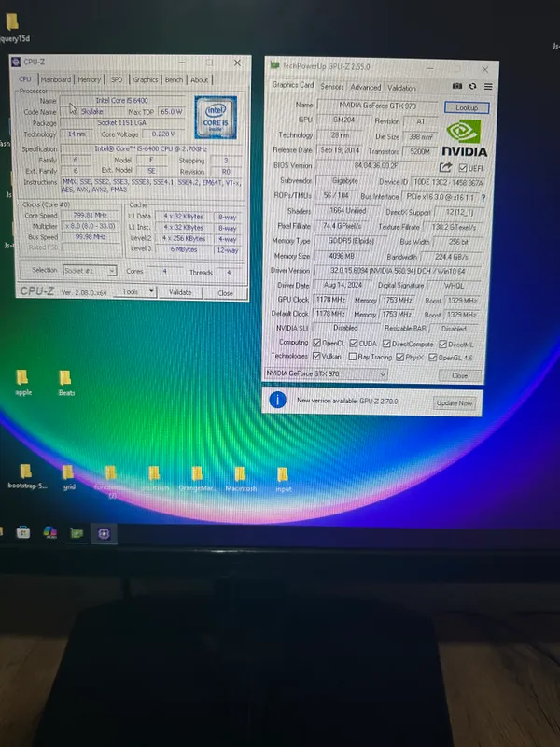Open Microsoft Store from the taskbar

coord(22,532)
